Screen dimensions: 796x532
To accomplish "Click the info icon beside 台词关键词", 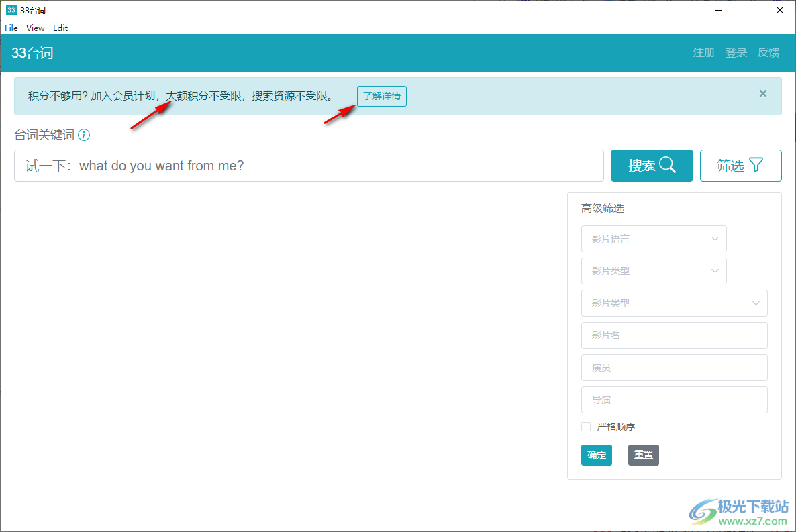I will pyautogui.click(x=84, y=135).
